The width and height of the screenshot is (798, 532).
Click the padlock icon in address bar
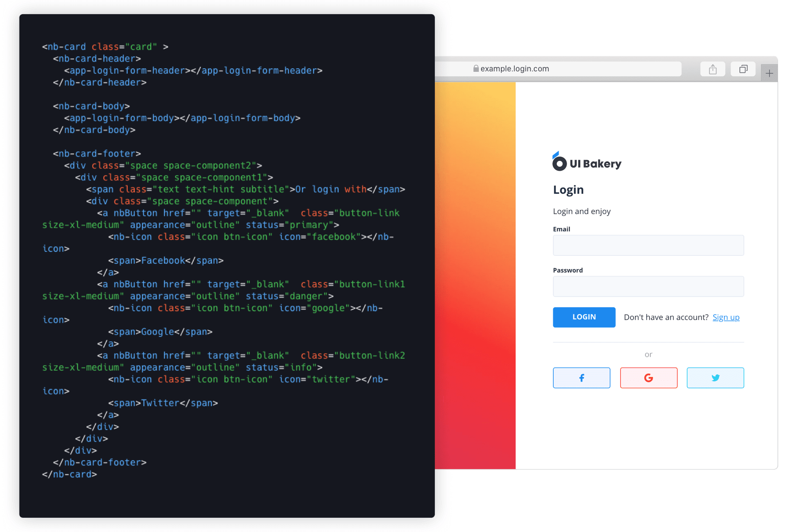[x=476, y=69]
